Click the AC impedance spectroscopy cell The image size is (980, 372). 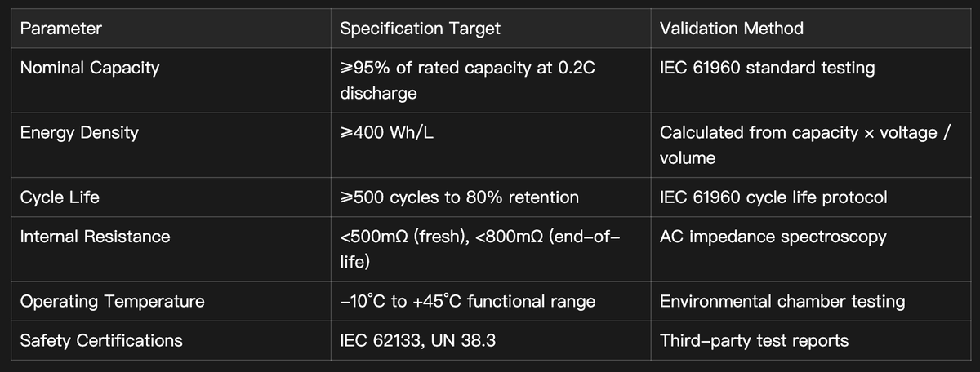pos(773,237)
